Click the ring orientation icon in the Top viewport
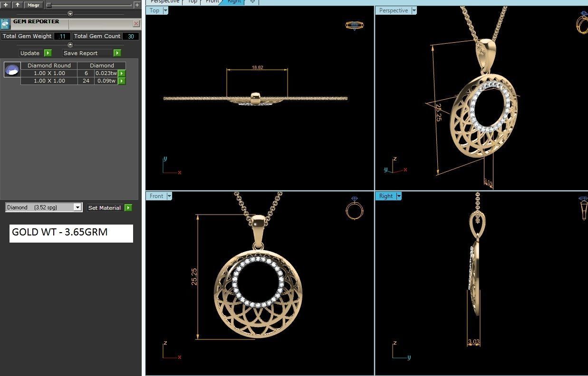 355,26
